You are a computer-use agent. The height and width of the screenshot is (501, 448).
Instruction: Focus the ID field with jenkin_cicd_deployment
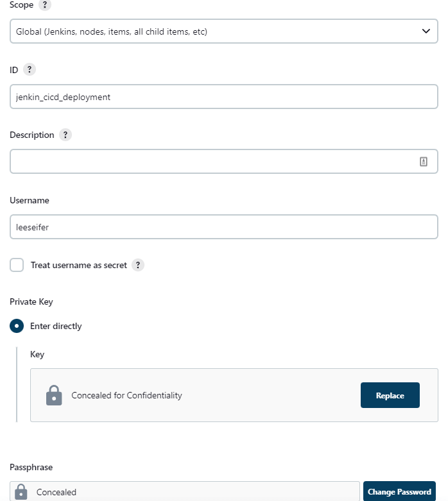click(223, 97)
